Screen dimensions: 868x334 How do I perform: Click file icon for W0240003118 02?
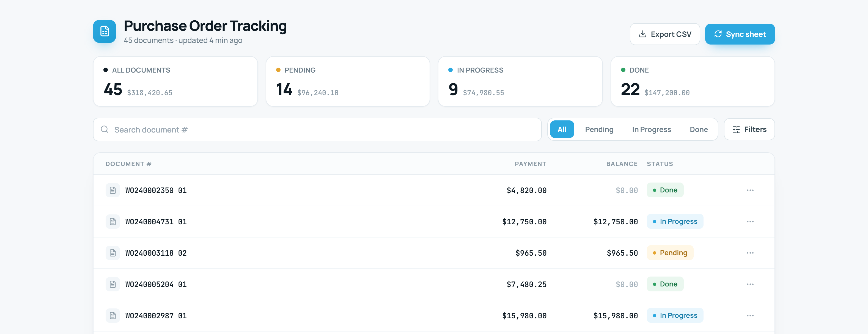(x=112, y=253)
